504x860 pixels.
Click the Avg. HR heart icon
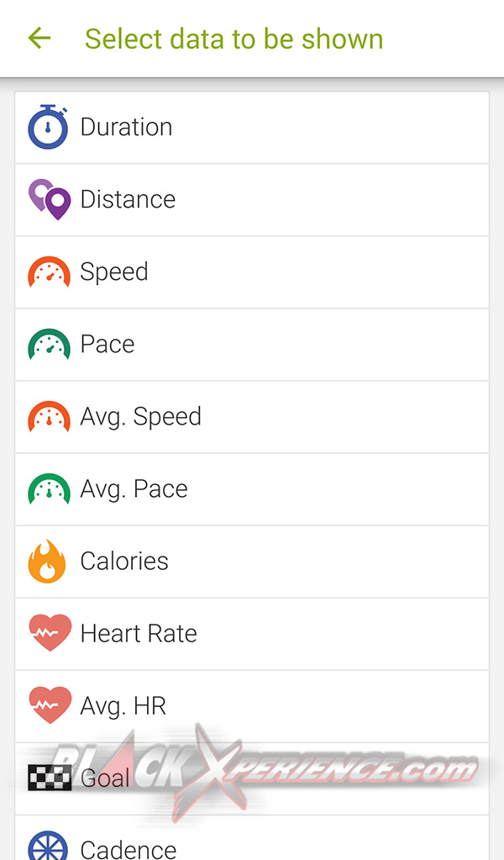(x=50, y=706)
